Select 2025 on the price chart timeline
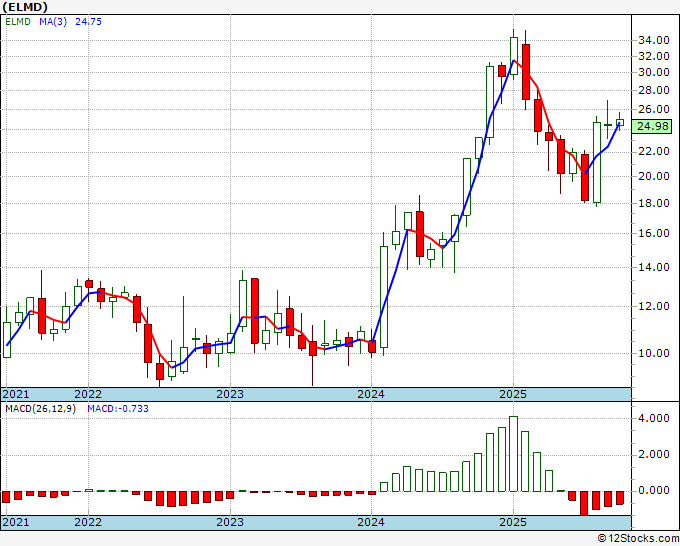680x546 pixels. 513,394
